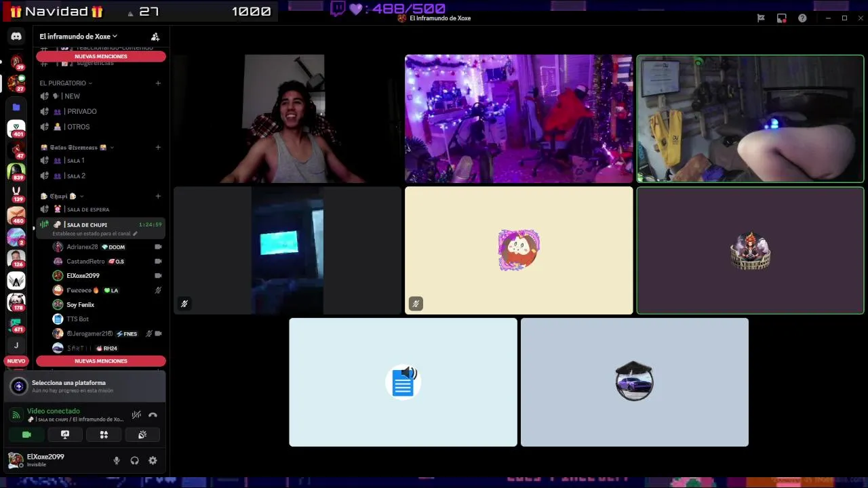Screen dimensions: 868x488
Task: Join the OTROS voice channel
Action: click(100, 127)
